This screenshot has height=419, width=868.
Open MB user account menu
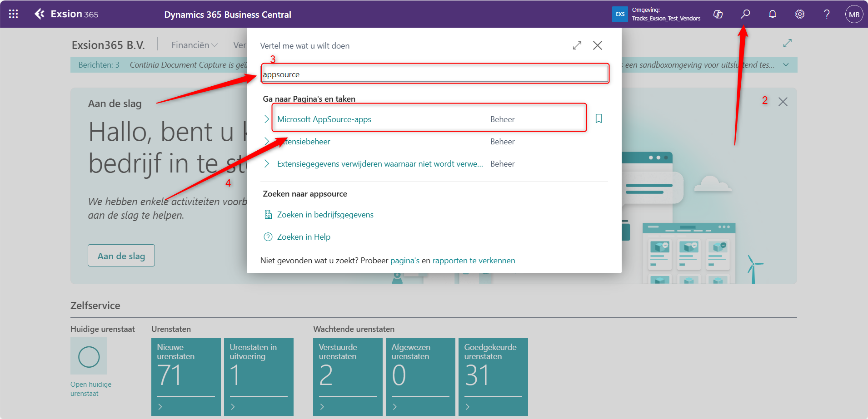tap(854, 14)
